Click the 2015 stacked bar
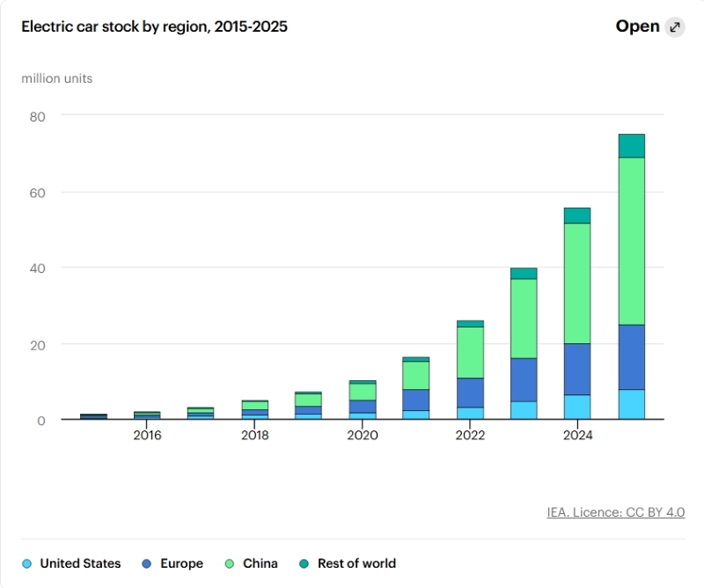This screenshot has height=588, width=704. (93, 416)
